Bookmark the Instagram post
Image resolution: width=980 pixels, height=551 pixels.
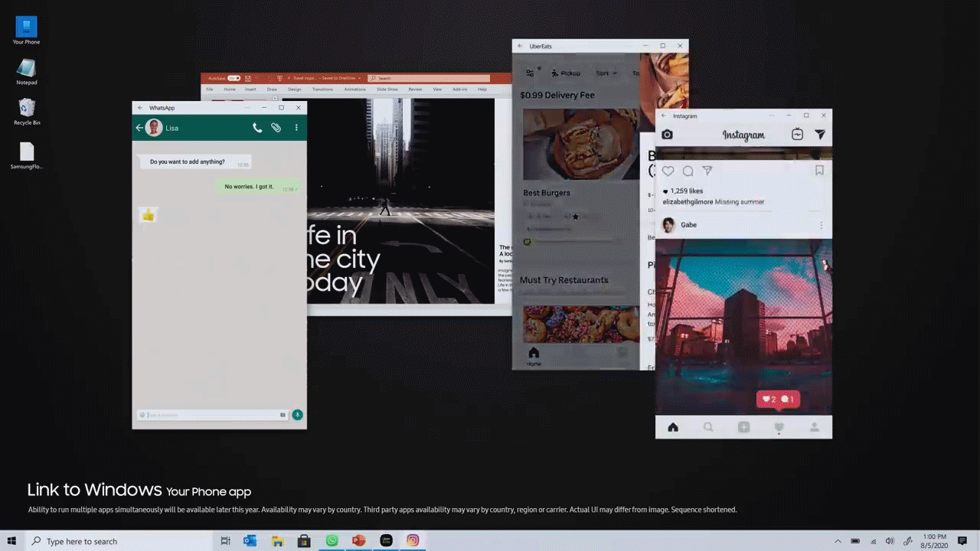click(x=818, y=171)
